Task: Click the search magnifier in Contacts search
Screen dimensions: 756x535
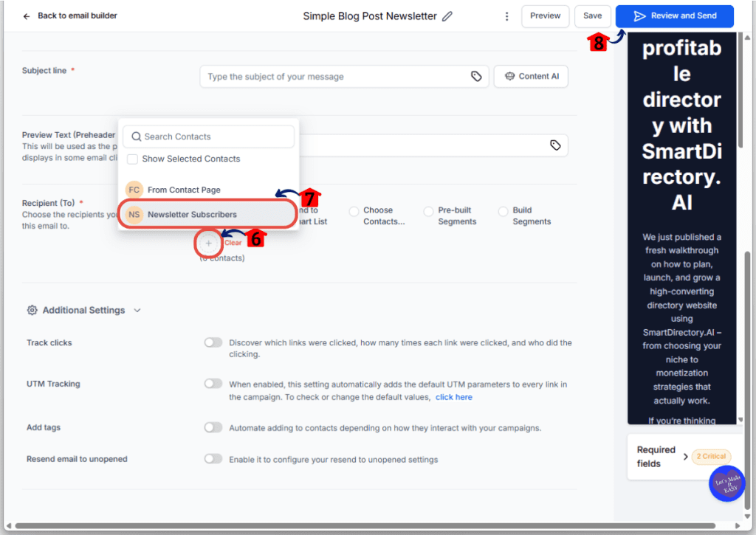Action: pos(136,137)
